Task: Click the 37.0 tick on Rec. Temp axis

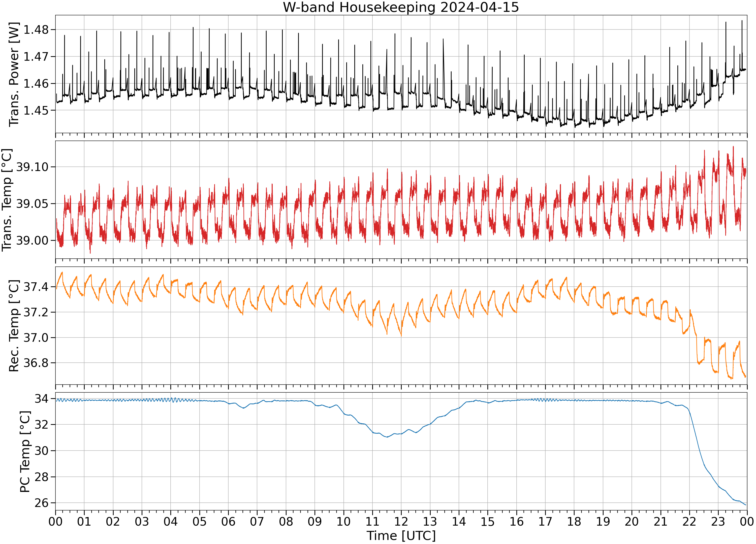Action: tap(36, 337)
